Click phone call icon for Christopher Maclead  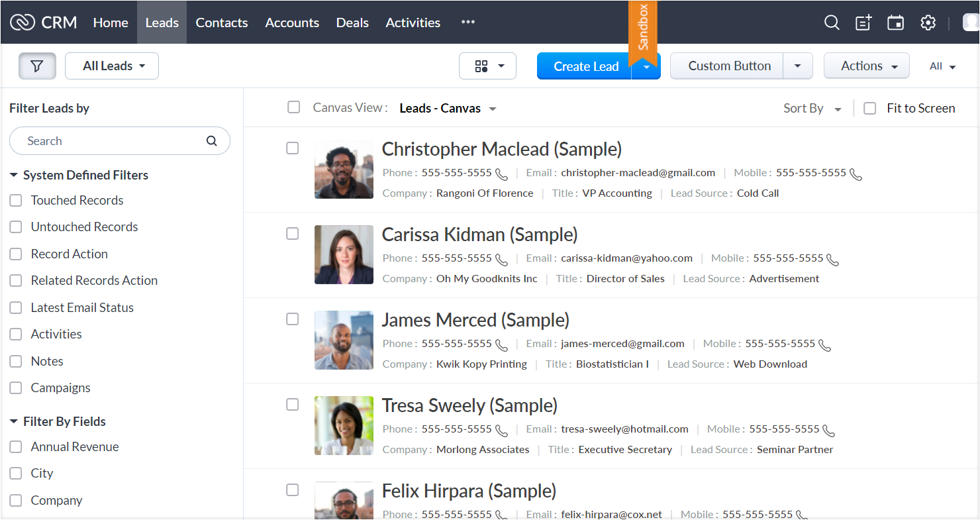coord(502,174)
